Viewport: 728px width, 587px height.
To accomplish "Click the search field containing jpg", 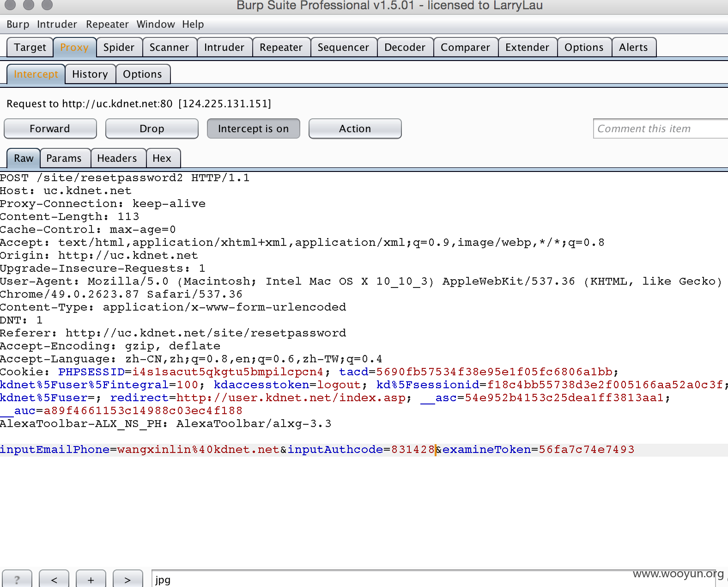I will (434, 579).
